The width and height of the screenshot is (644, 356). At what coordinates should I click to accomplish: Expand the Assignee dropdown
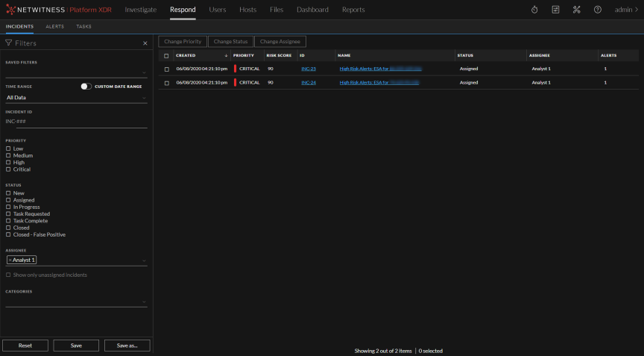click(144, 260)
